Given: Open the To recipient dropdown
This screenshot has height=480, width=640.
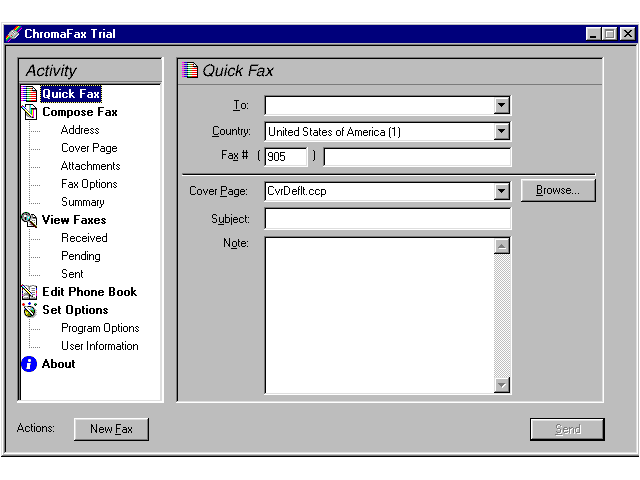Looking at the screenshot, I should click(502, 105).
